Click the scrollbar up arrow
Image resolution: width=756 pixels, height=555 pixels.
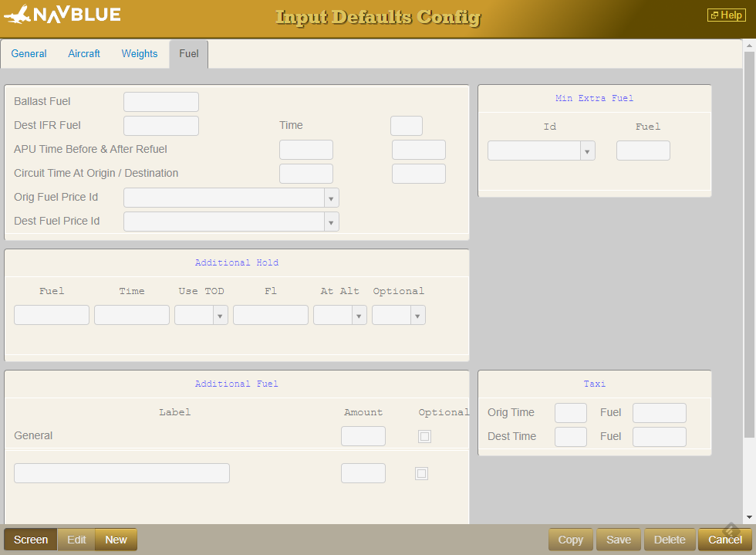749,46
